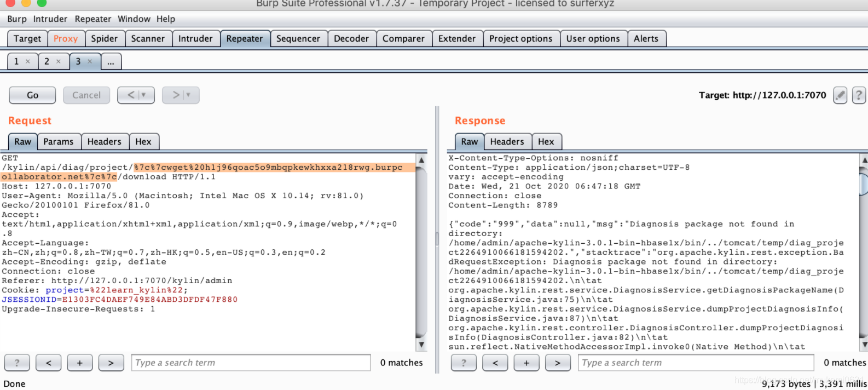
Task: Show response Headers view
Action: (x=507, y=142)
